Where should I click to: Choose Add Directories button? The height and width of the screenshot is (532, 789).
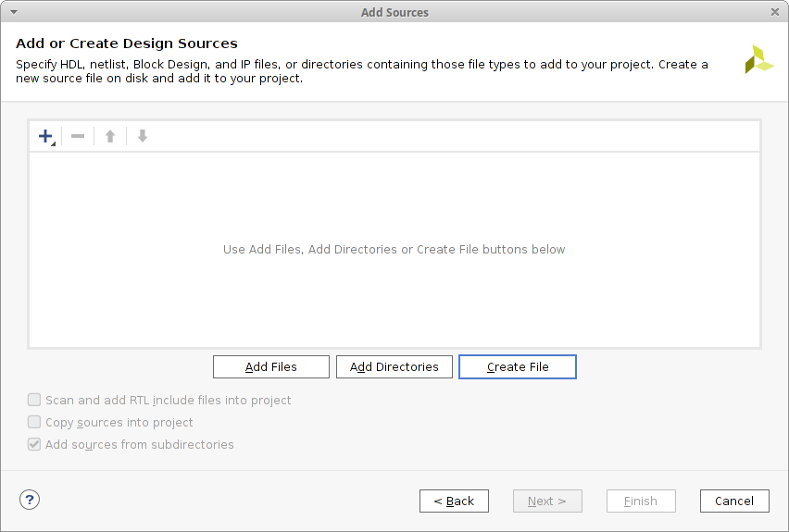pyautogui.click(x=394, y=367)
